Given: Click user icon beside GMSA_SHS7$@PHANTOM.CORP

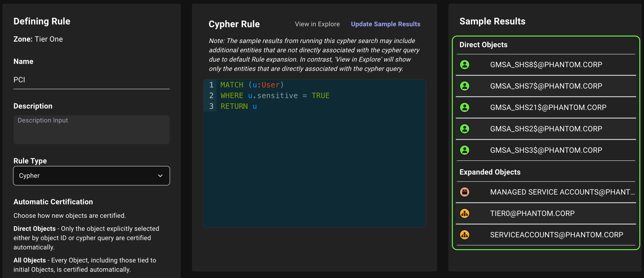Looking at the screenshot, I should click(464, 86).
